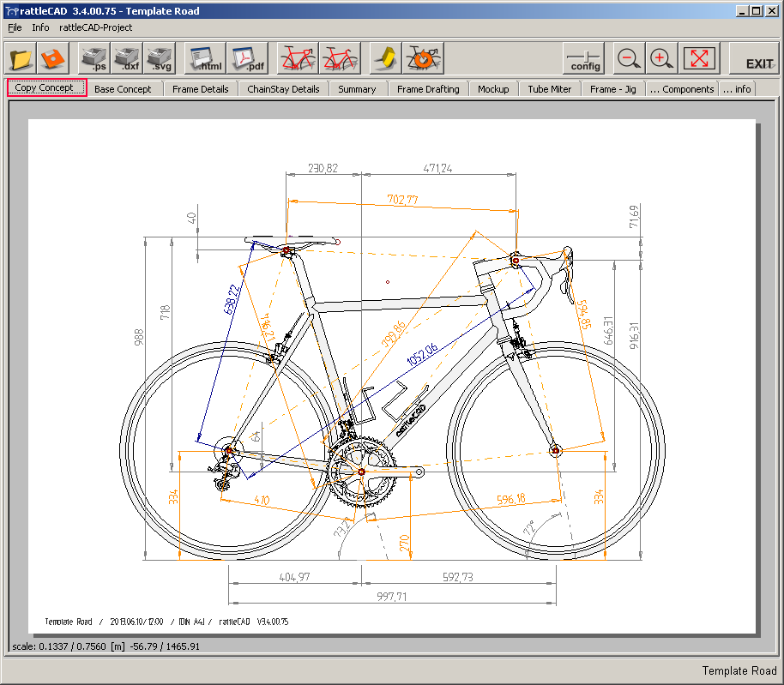The width and height of the screenshot is (784, 685).
Task: Click the EXIT button
Action: pyautogui.click(x=755, y=58)
